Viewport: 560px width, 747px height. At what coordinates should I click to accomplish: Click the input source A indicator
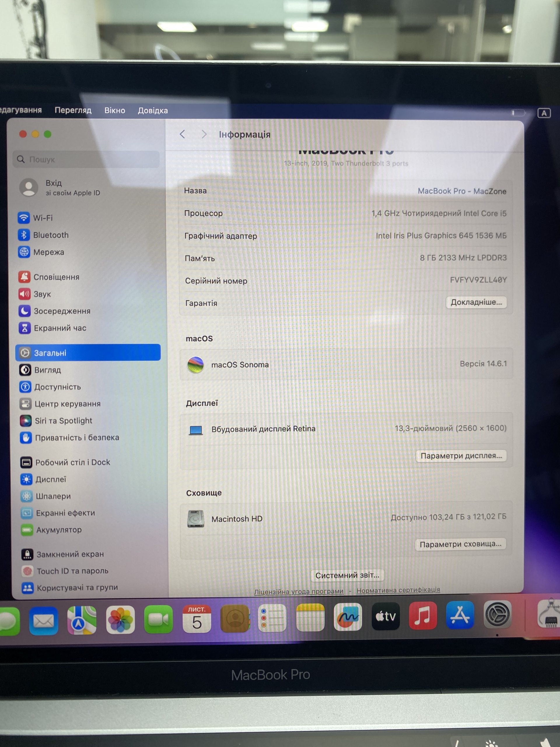point(544,113)
